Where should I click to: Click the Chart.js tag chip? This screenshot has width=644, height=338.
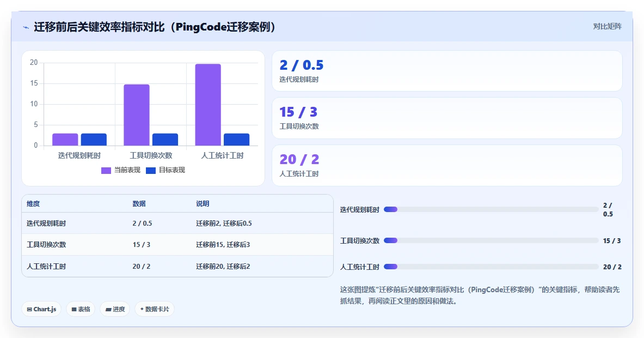(41, 309)
